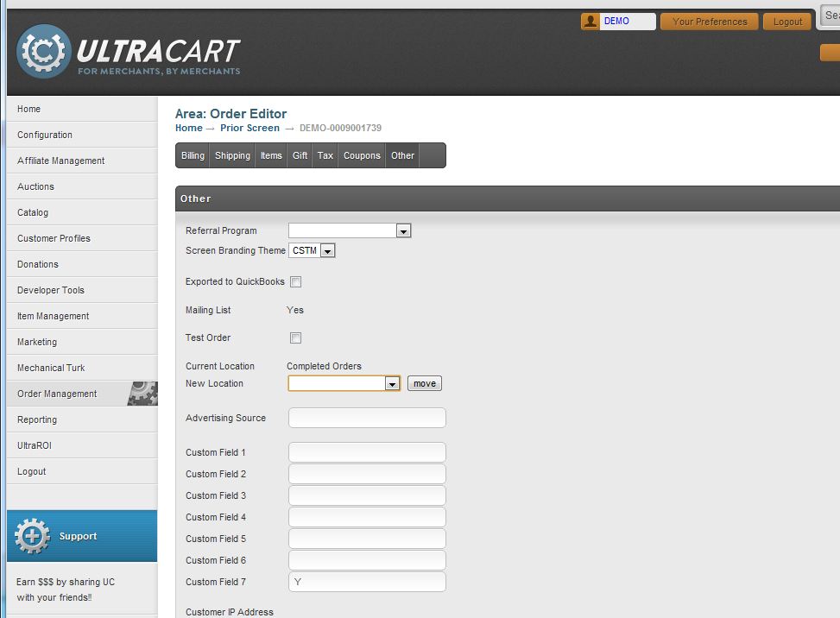Expand the Screen Branding Theme dropdown

point(312,250)
